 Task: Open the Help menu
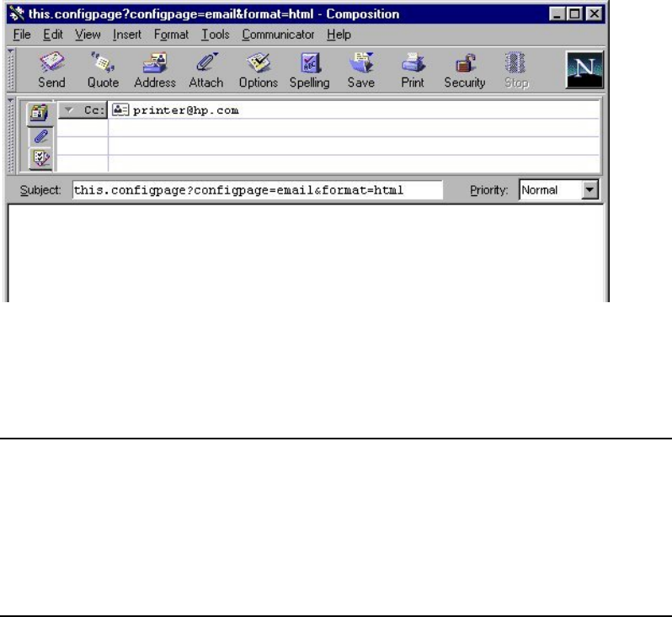[x=339, y=35]
